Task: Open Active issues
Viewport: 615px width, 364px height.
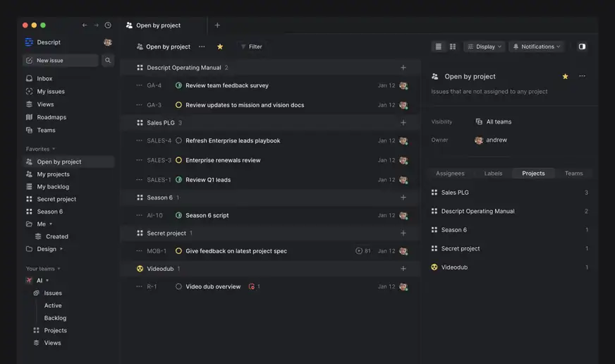Action: 53,305
